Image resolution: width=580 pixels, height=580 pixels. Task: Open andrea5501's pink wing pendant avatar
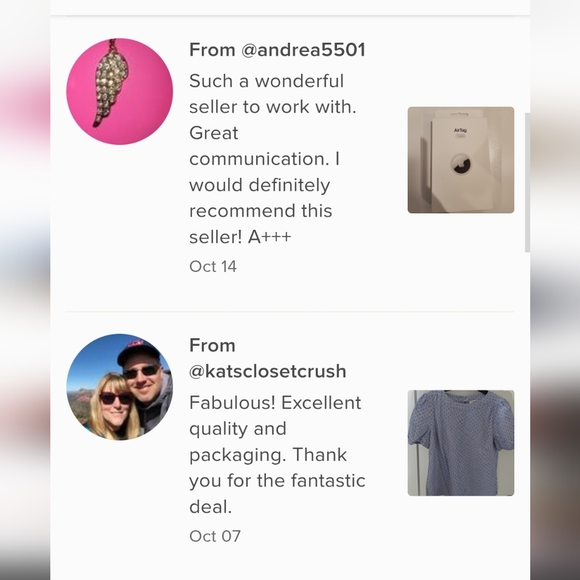[119, 91]
